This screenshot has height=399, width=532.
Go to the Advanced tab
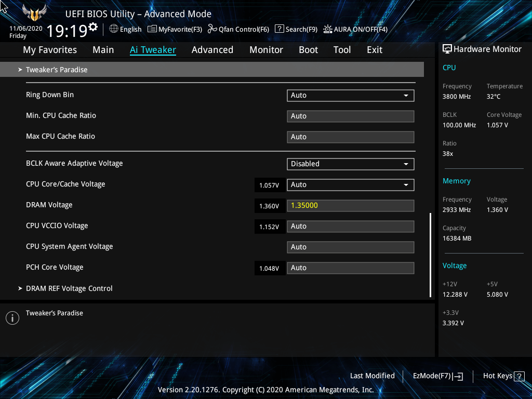pos(212,50)
